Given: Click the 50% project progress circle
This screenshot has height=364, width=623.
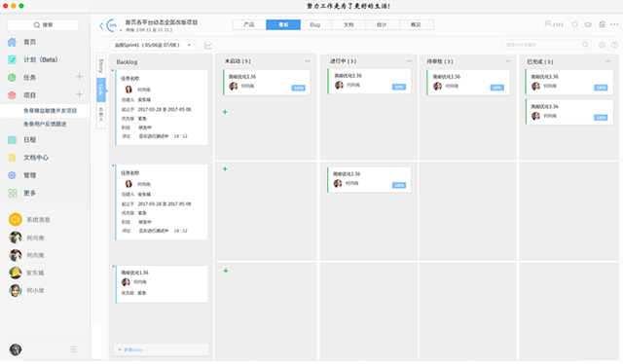Looking at the screenshot, I should coord(113,25).
